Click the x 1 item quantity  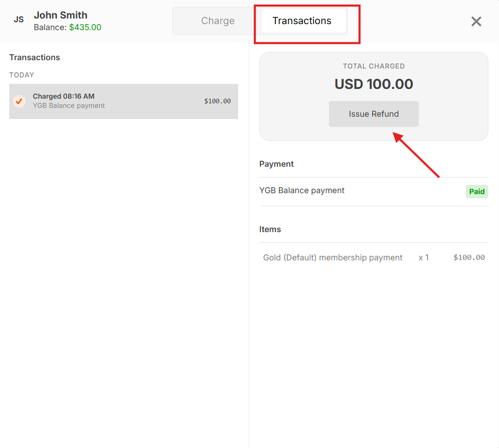423,258
